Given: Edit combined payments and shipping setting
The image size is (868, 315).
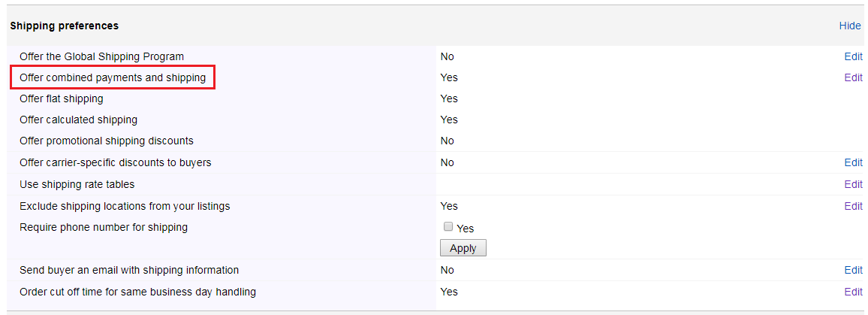Looking at the screenshot, I should click(x=853, y=77).
